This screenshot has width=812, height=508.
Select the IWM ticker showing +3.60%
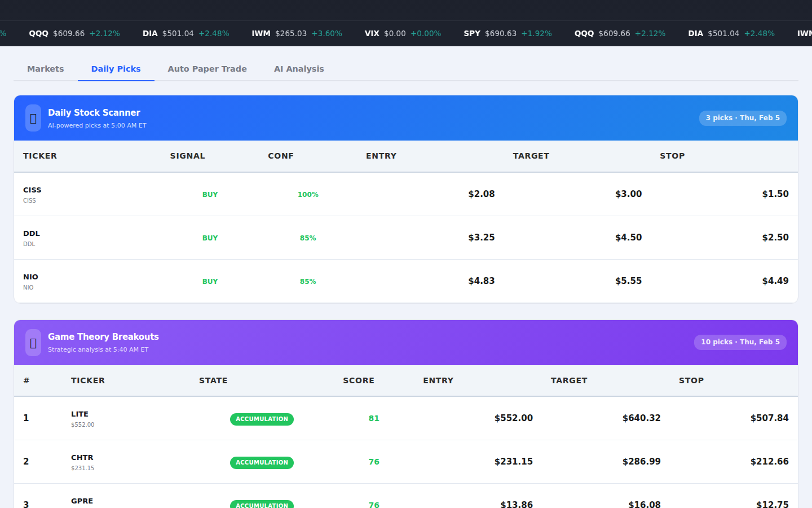coord(297,33)
